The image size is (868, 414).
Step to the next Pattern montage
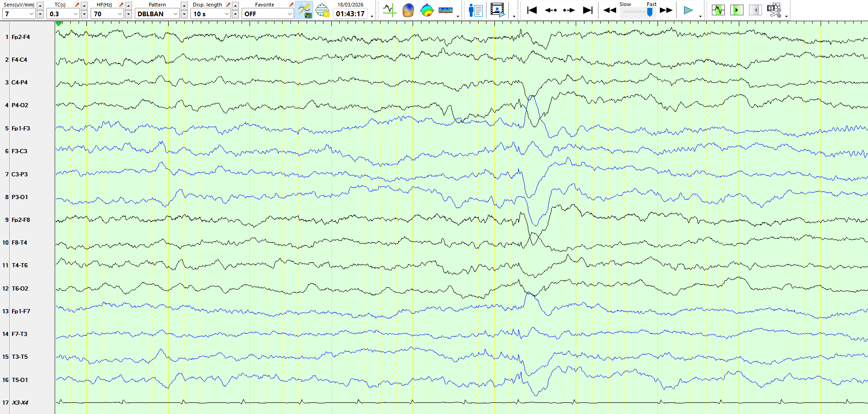point(184,14)
